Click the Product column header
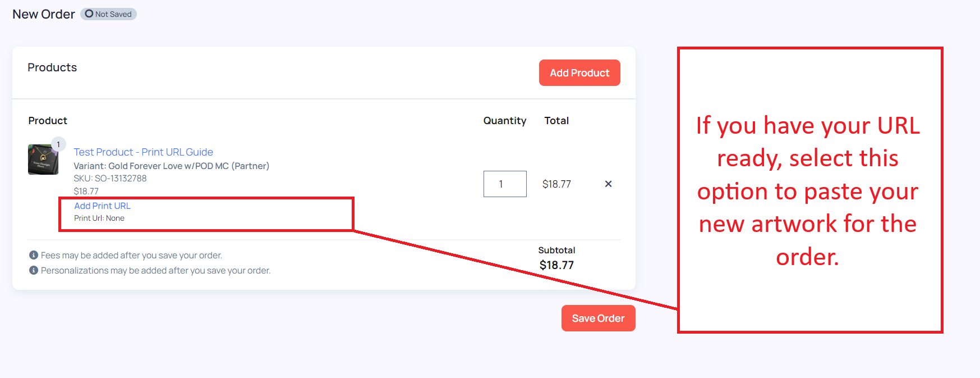The width and height of the screenshot is (980, 378). (48, 121)
